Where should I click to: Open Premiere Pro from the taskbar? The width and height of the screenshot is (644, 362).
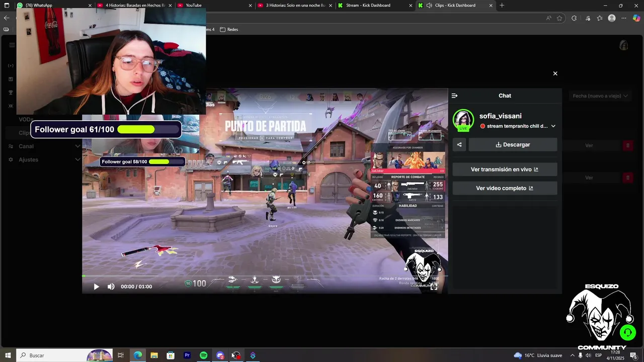click(x=187, y=355)
